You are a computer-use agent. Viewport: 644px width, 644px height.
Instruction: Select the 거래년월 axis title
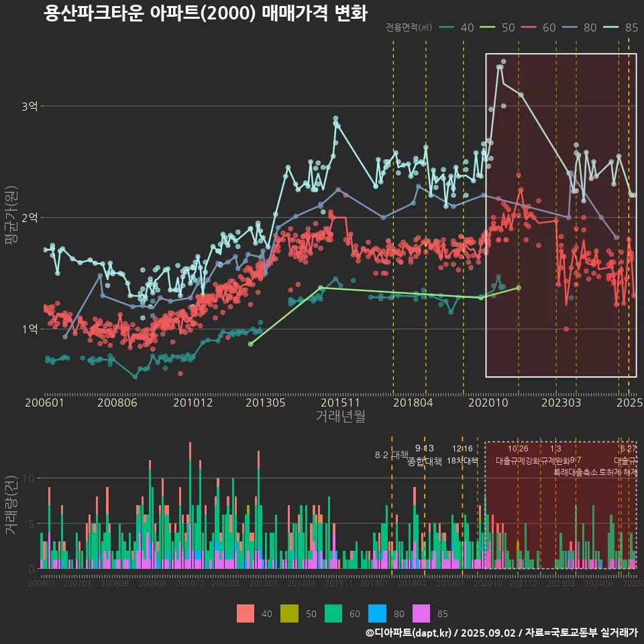pos(341,416)
